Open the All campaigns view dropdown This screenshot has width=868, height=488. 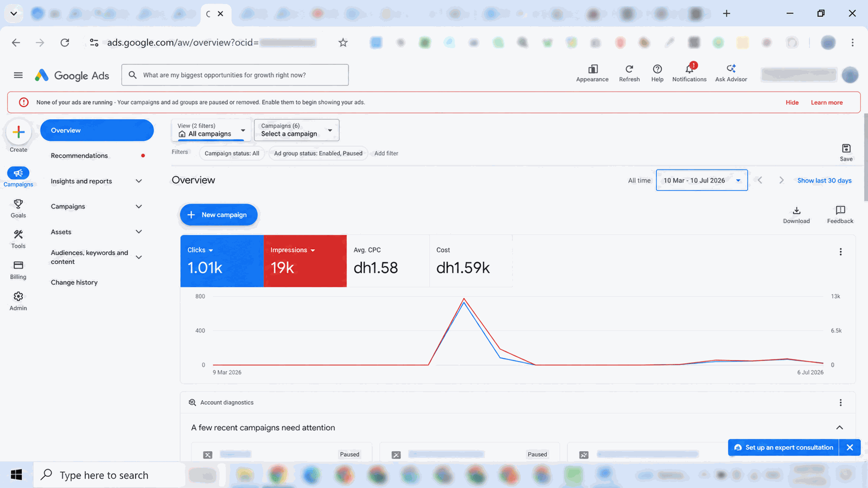point(212,130)
